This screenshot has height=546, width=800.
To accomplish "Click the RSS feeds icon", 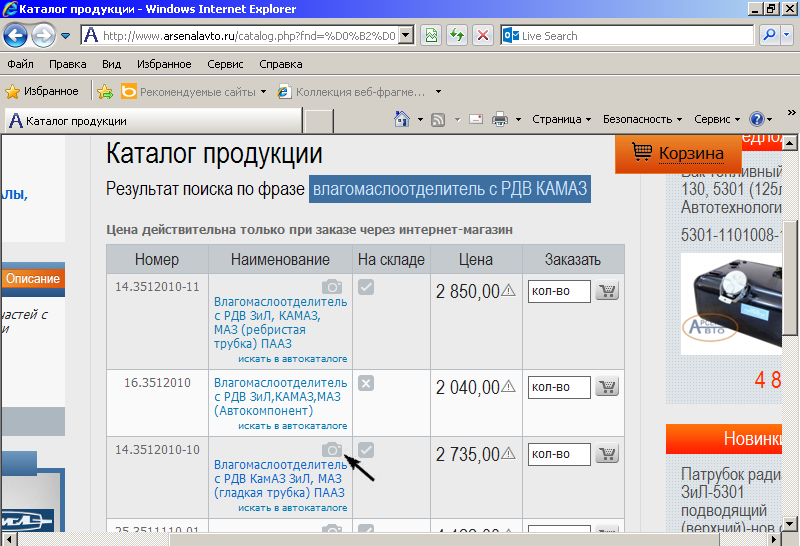I will (438, 119).
